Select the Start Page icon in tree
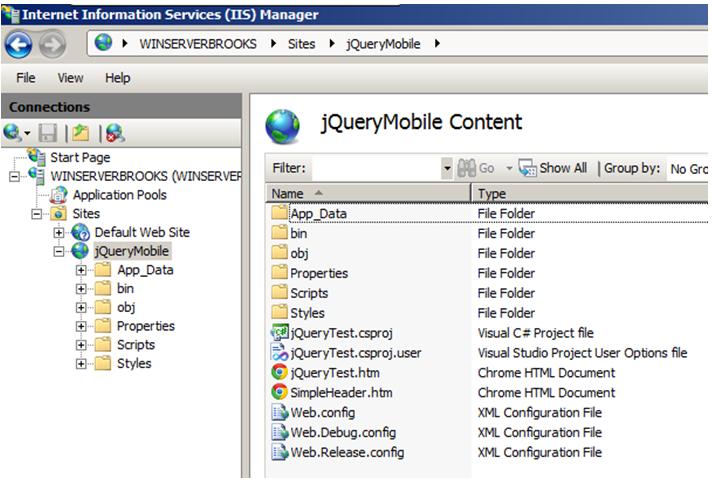This screenshot has width=713, height=496. pos(36,157)
